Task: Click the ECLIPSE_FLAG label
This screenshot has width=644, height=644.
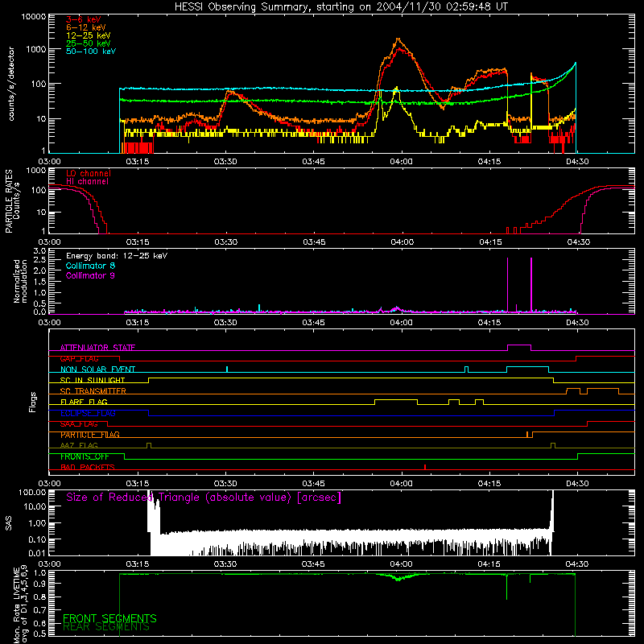Action: tap(88, 413)
